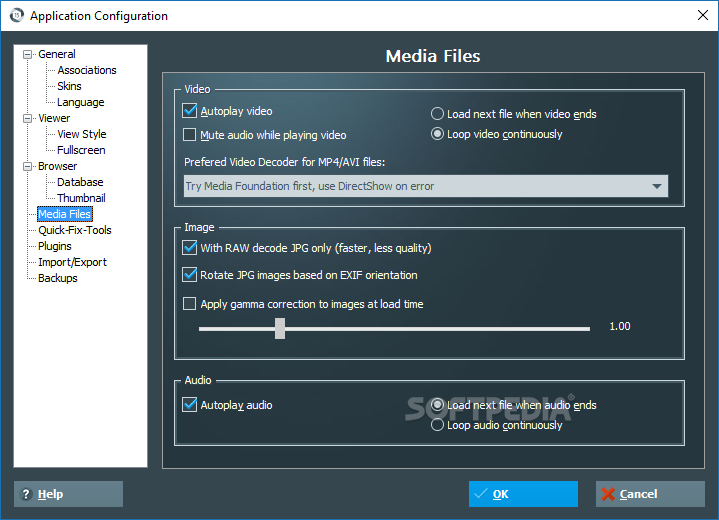The image size is (719, 520).
Task: Select Loop audio continuously
Action: pos(437,425)
